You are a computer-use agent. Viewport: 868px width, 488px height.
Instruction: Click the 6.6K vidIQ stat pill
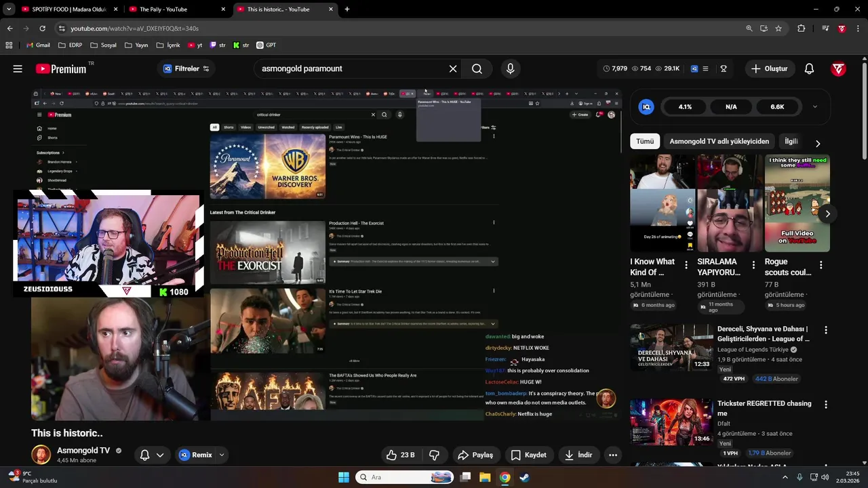777,106
